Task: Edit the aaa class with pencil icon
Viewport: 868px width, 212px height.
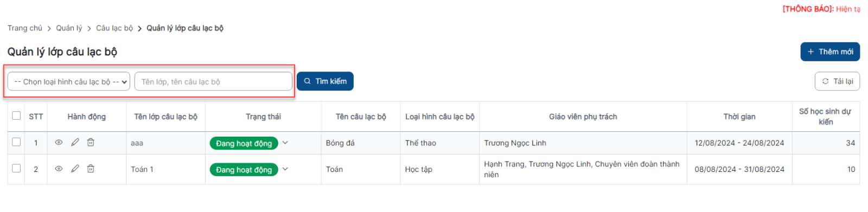Action: coord(75,142)
